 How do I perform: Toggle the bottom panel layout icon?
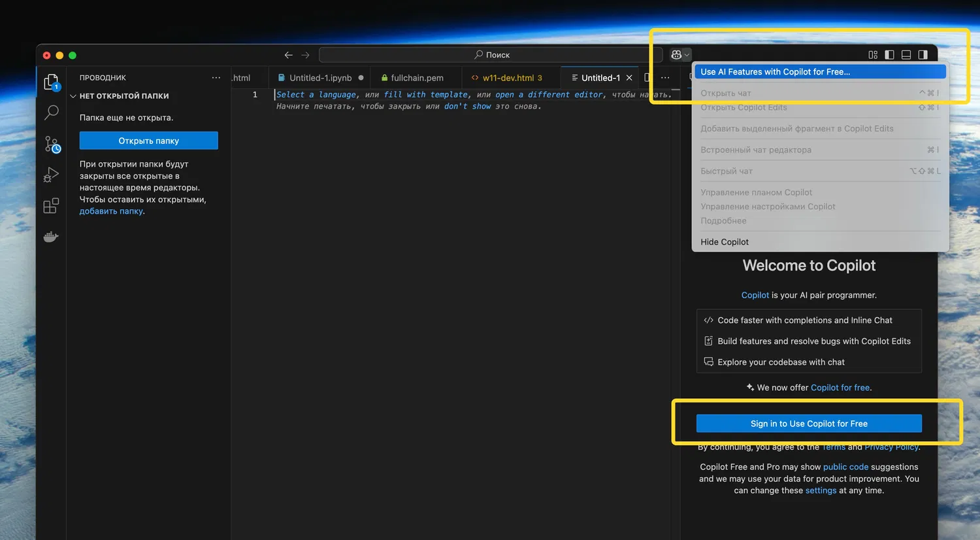point(906,55)
